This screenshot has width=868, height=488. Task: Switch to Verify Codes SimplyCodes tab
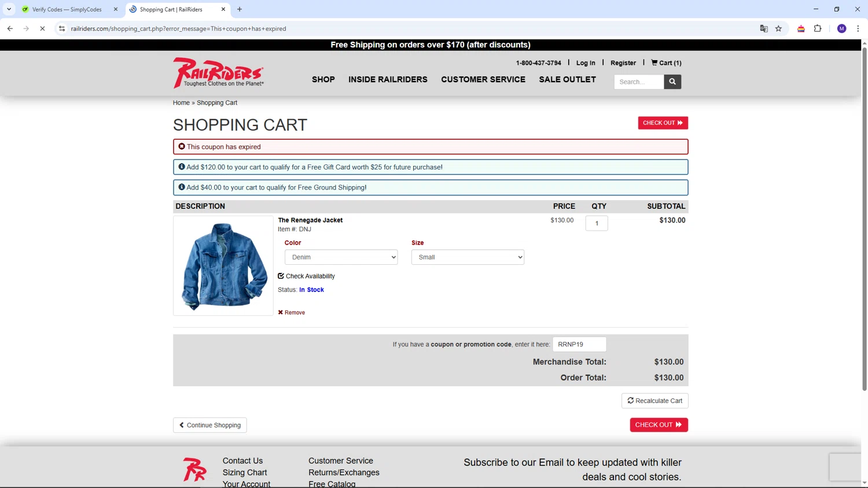click(x=67, y=9)
